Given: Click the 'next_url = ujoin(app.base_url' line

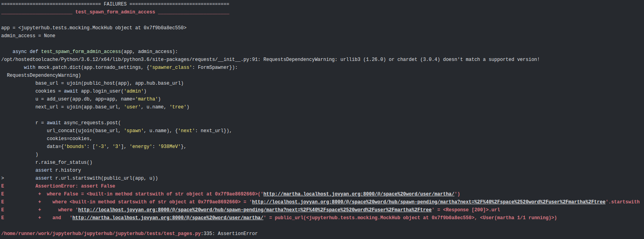Looking at the screenshot, I should (112, 107).
